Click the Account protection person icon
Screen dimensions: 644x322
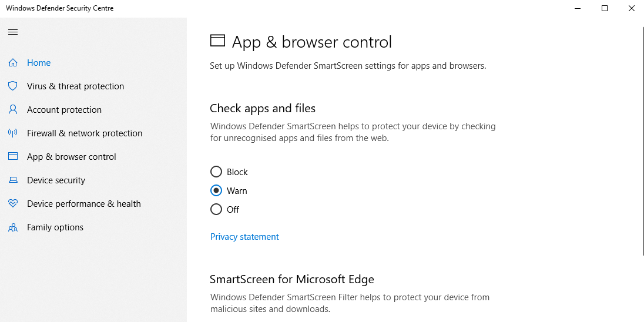(13, 110)
